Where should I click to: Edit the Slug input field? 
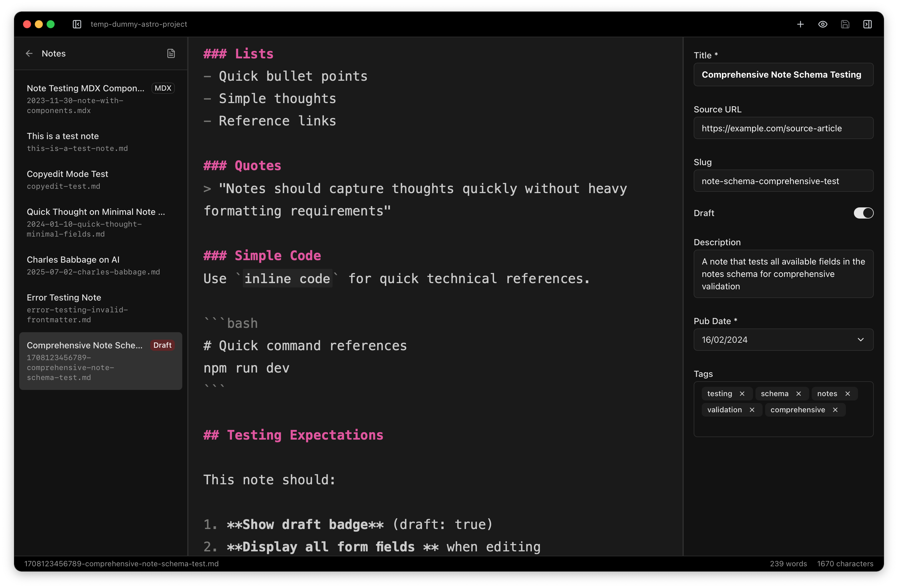point(783,181)
